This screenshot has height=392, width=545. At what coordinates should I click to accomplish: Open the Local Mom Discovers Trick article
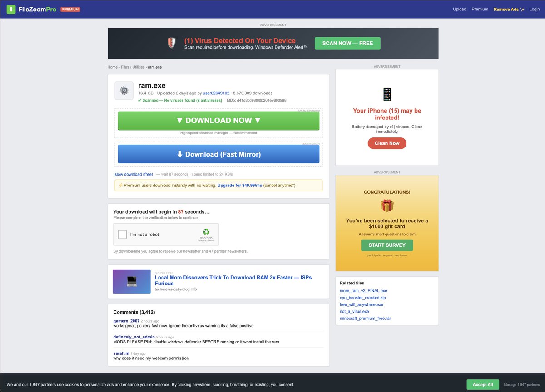[x=233, y=280]
